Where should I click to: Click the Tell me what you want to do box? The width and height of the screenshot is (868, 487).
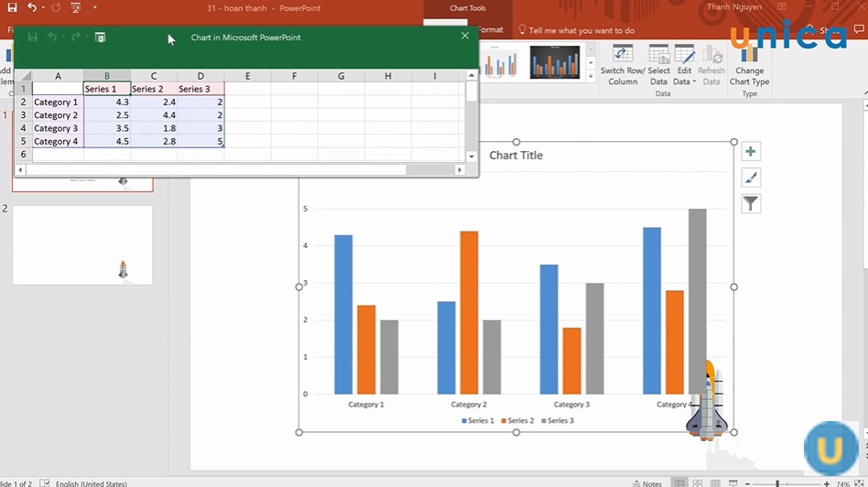click(x=581, y=30)
